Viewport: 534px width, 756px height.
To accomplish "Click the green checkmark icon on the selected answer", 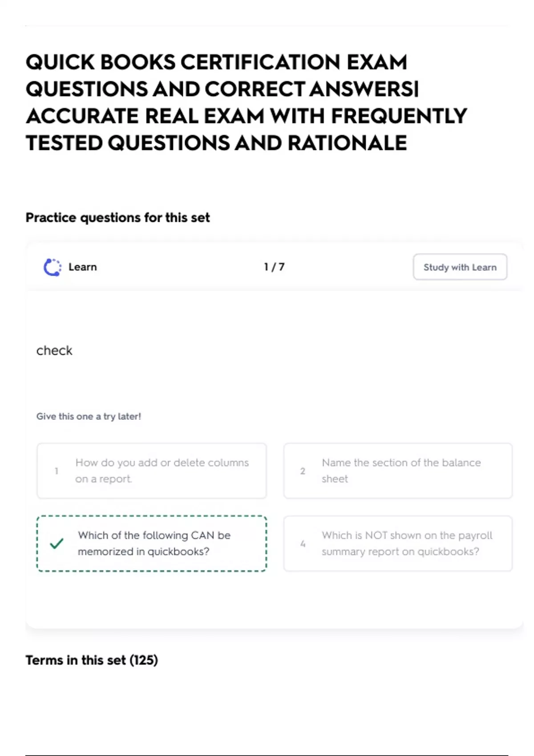I will 57,543.
